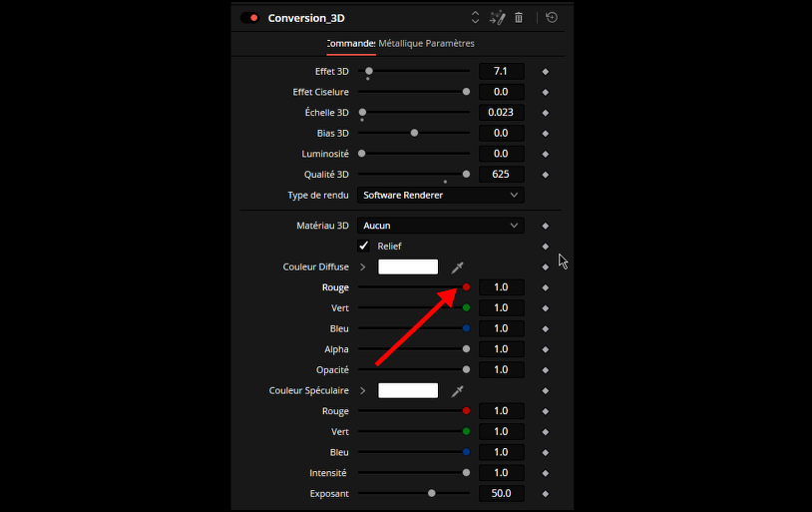Open the Couleur Diffuse white color swatch

(408, 267)
